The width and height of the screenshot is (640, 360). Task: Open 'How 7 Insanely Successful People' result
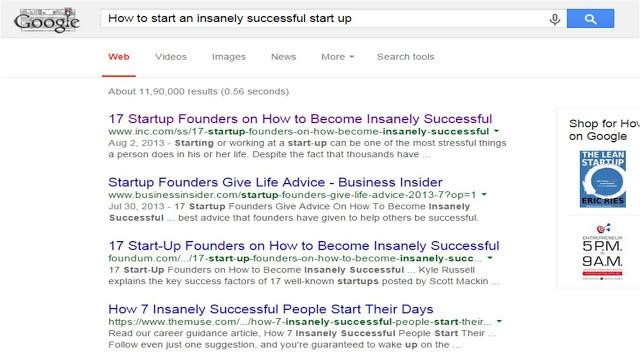(271, 309)
